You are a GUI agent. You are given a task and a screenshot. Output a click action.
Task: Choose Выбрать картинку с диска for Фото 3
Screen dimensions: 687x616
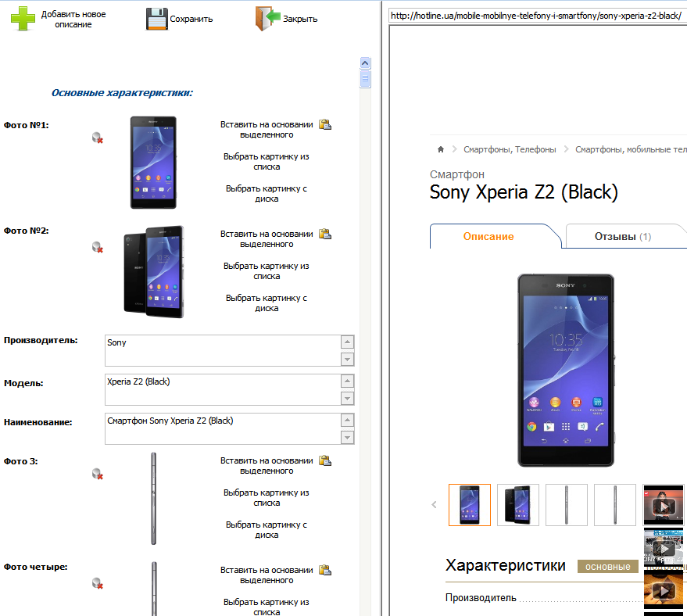coord(267,530)
